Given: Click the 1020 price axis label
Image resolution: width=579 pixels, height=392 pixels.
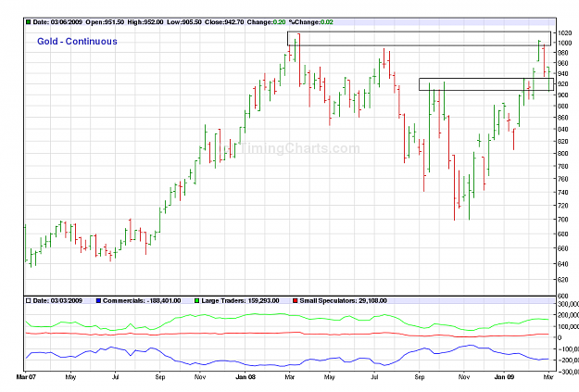Looking at the screenshot, I should (x=564, y=33).
